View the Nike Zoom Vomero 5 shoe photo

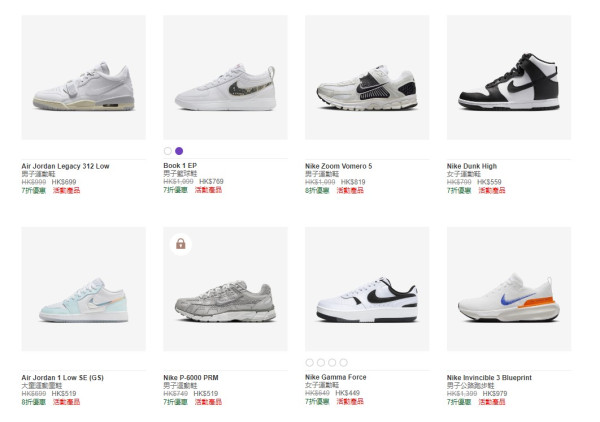[367, 77]
